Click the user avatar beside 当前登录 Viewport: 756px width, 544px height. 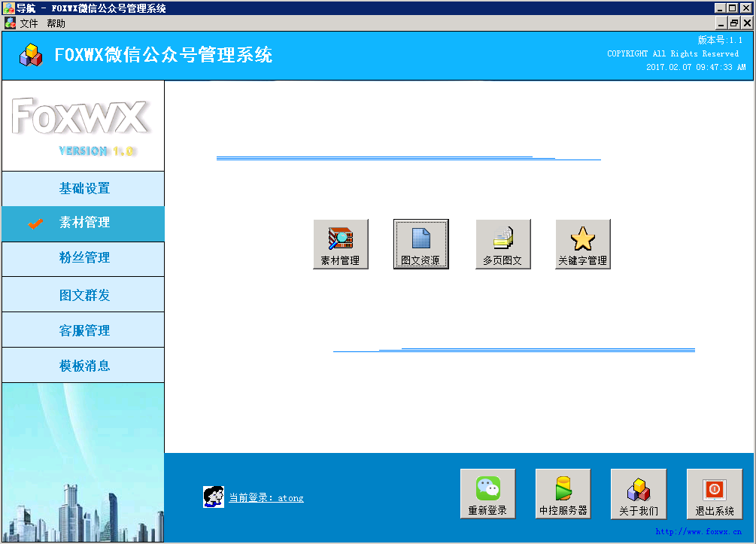pyautogui.click(x=214, y=497)
